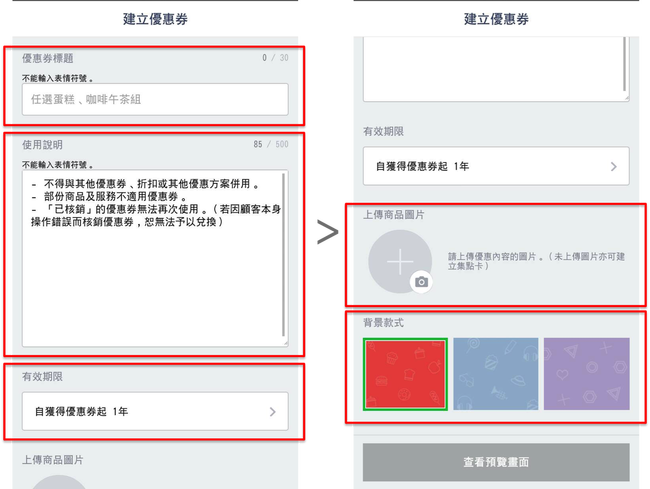650x489 pixels.
Task: Click the left text area scrollbar
Action: point(284,255)
